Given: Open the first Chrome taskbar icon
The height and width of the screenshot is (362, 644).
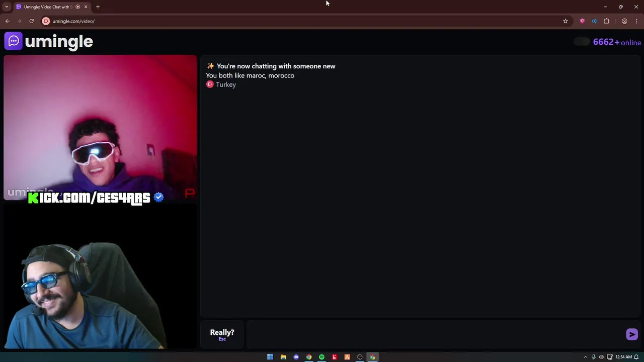Looking at the screenshot, I should point(309,357).
